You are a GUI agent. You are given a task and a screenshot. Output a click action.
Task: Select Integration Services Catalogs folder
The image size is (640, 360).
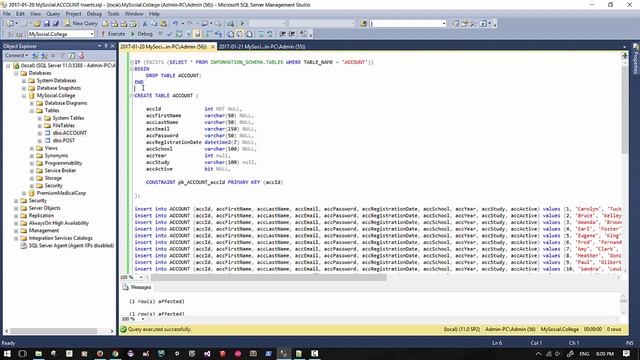[x=60, y=238]
